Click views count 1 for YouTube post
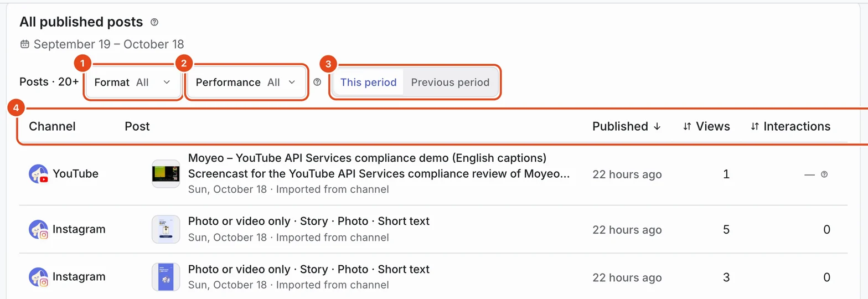The width and height of the screenshot is (868, 299). pyautogui.click(x=726, y=174)
